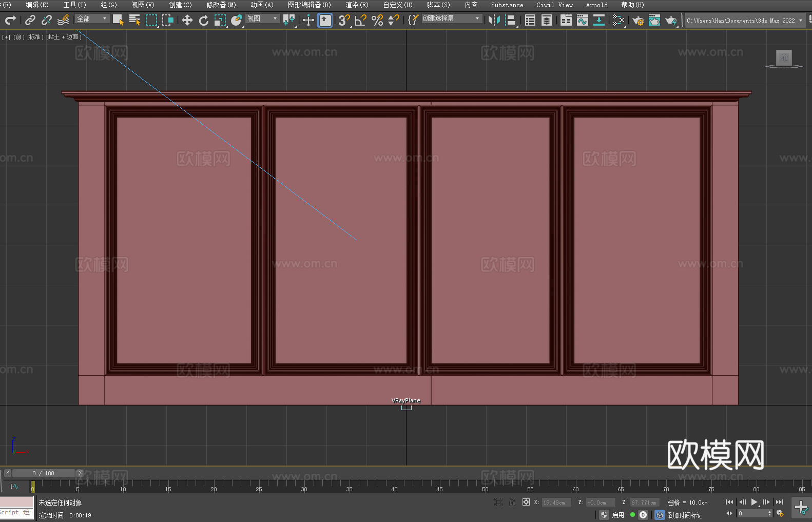This screenshot has width=812, height=522.
Task: Toggle the Angle Snap button
Action: pos(361,20)
